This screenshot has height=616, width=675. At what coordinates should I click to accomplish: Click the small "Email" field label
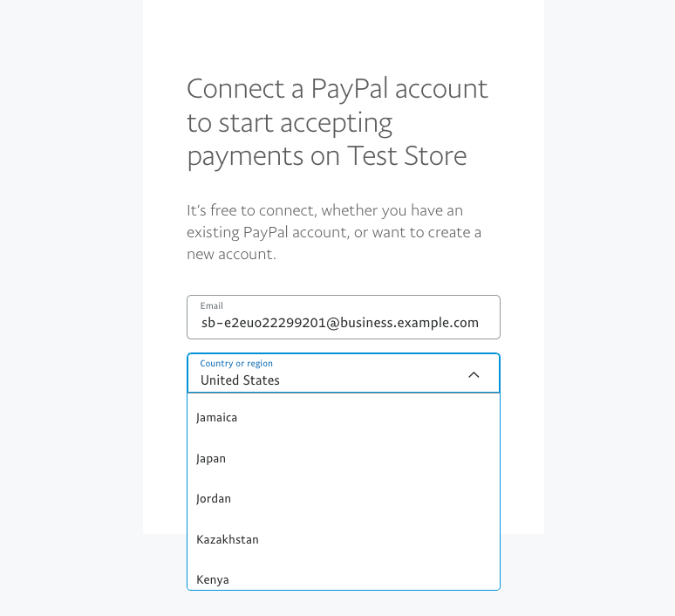tap(212, 306)
